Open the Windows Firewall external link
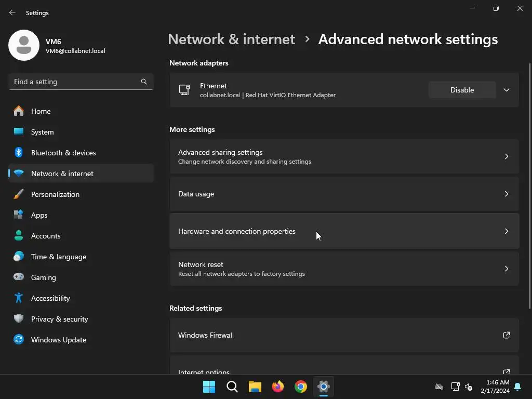 507,335
